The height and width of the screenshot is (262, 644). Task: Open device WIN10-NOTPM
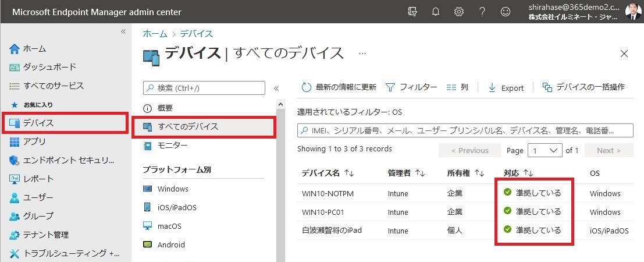pyautogui.click(x=328, y=193)
